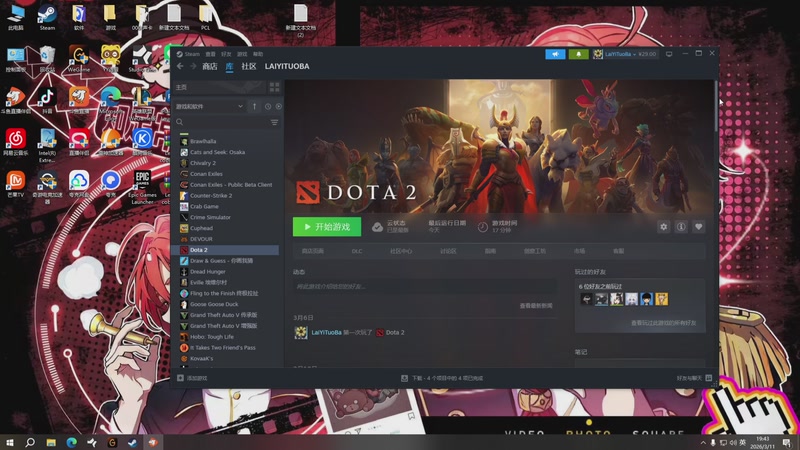Click the add game plus icon
800x450 pixels.
coord(180,378)
